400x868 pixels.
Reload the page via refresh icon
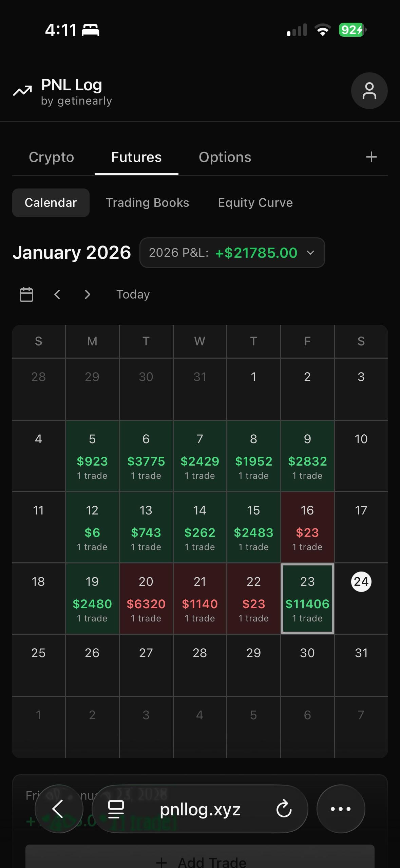pos(284,809)
